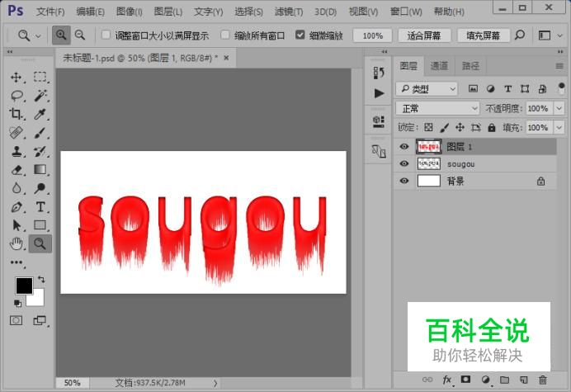
Task: Hide the 图层 1 layer
Action: 403,147
